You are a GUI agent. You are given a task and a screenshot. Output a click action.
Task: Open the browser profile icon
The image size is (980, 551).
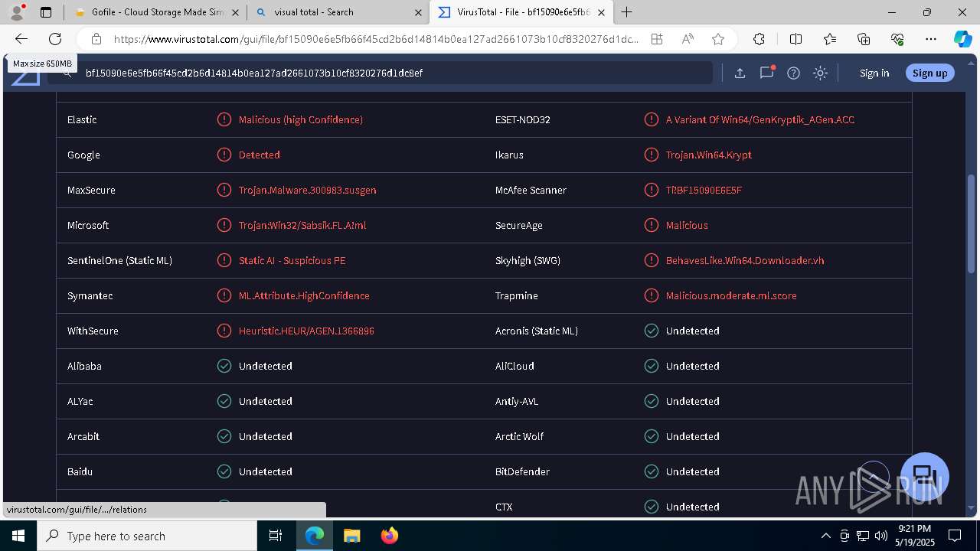point(17,11)
